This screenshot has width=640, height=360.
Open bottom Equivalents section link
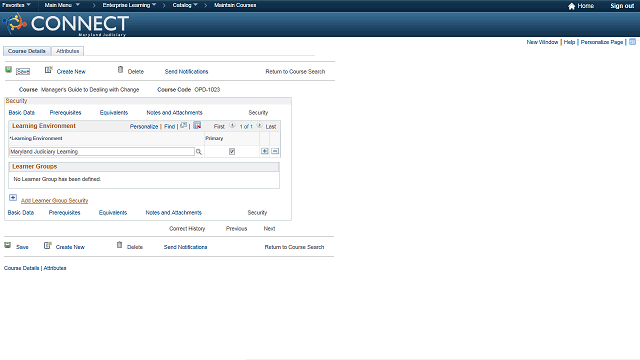point(113,213)
